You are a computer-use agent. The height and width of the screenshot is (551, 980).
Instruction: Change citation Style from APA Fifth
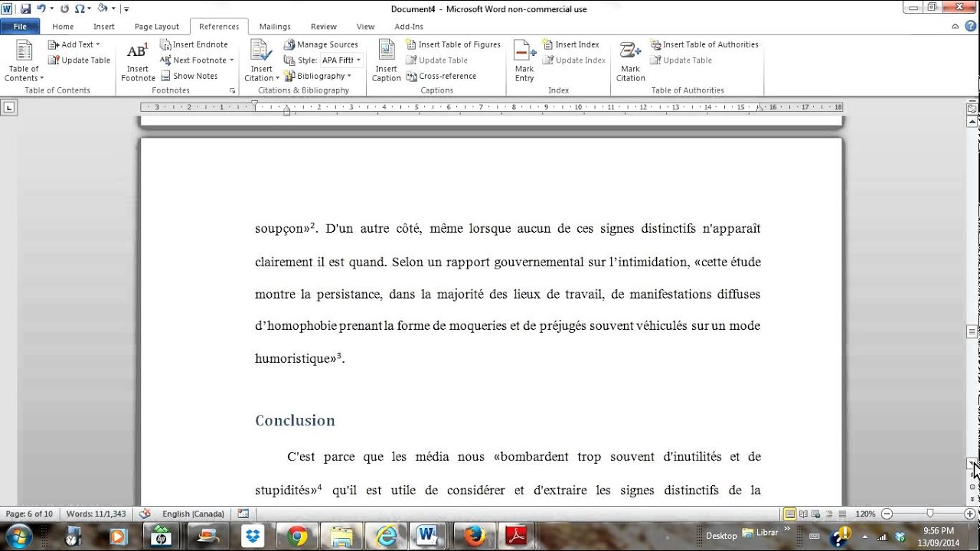click(x=341, y=60)
